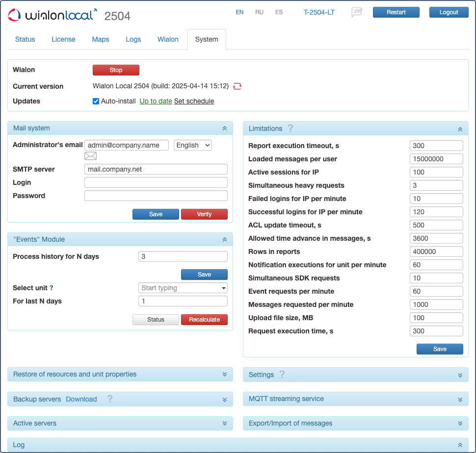
Task: Expand the Active servers section
Action: pos(224,424)
